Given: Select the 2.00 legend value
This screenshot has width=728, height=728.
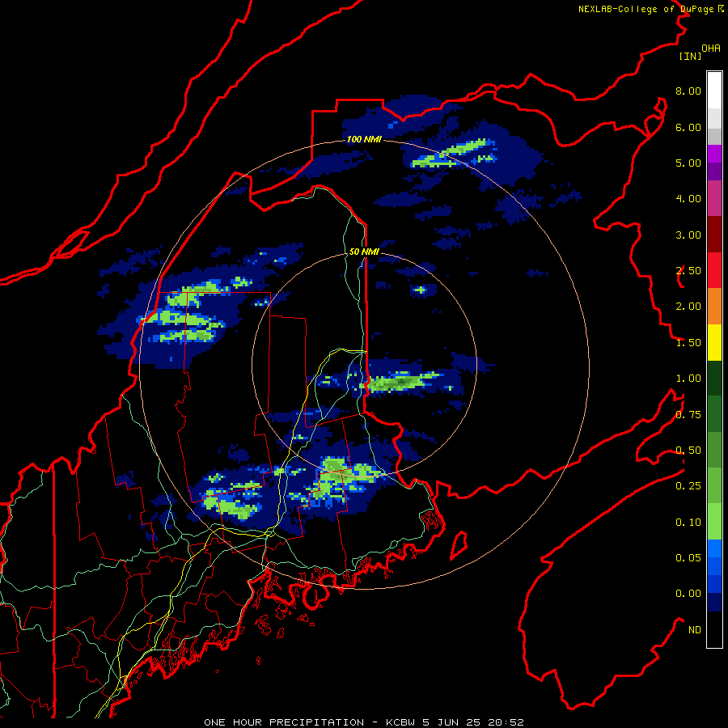Looking at the screenshot, I should pos(688,307).
